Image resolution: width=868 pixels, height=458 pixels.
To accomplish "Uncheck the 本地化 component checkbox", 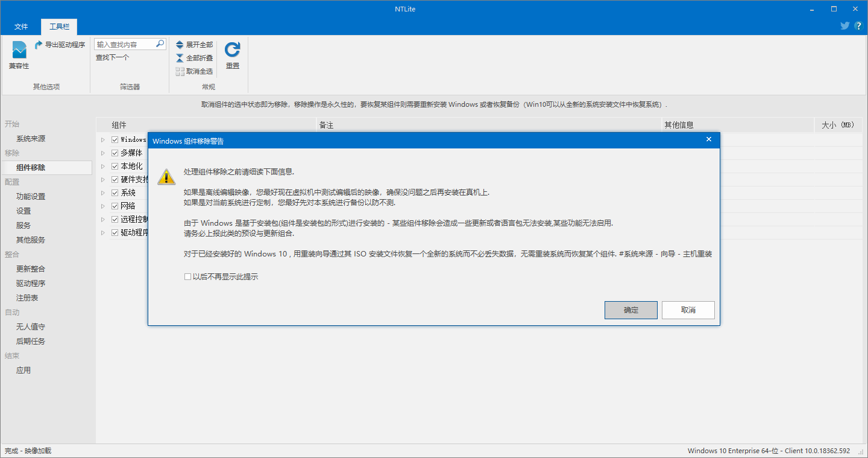I will (115, 166).
